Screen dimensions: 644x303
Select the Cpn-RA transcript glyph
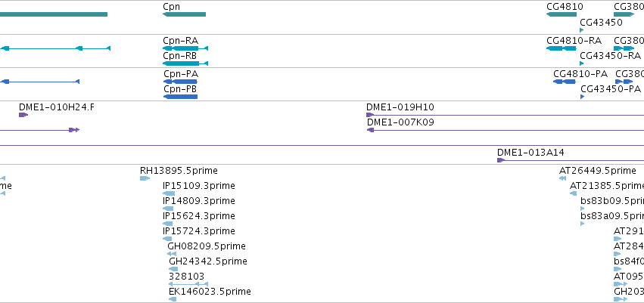coord(185,48)
